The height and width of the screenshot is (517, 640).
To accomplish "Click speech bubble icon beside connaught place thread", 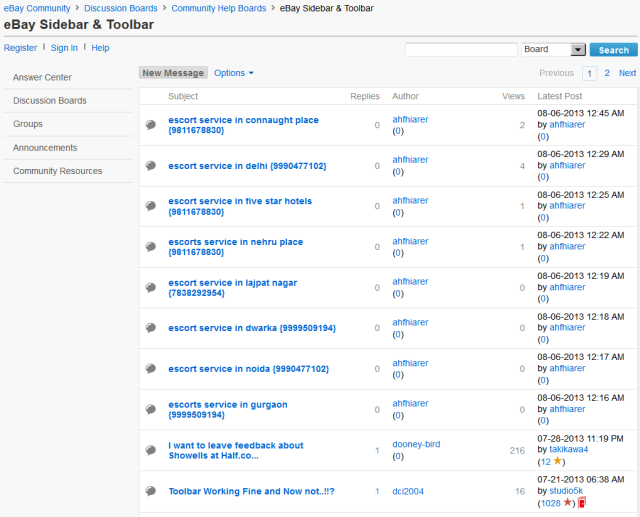I will pyautogui.click(x=150, y=125).
